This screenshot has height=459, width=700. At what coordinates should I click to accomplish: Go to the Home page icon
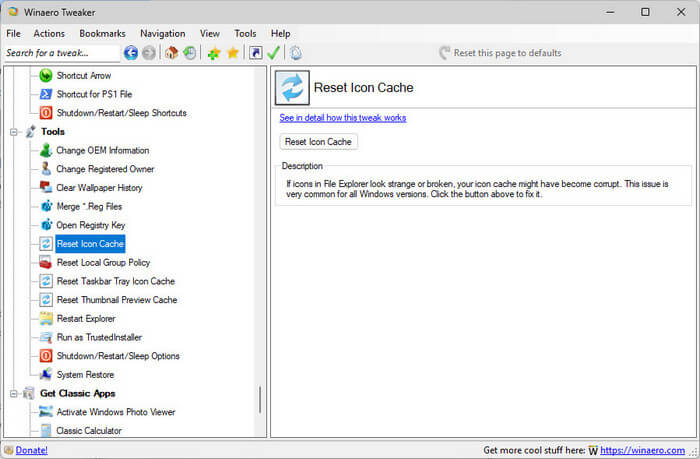(171, 53)
